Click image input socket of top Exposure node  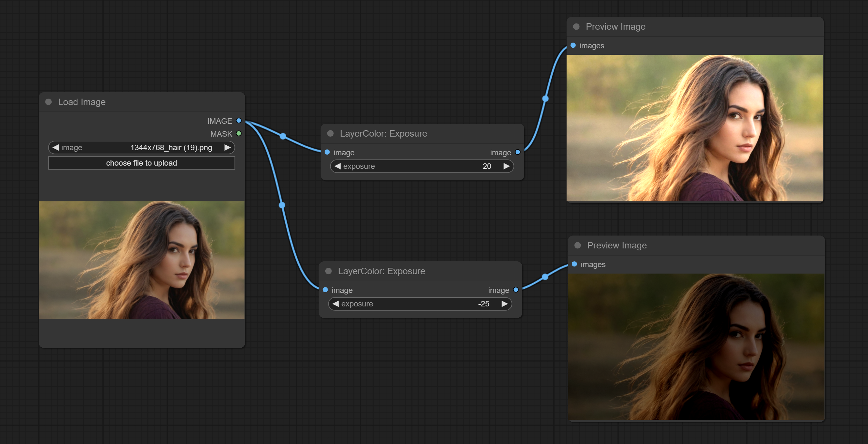coord(327,152)
